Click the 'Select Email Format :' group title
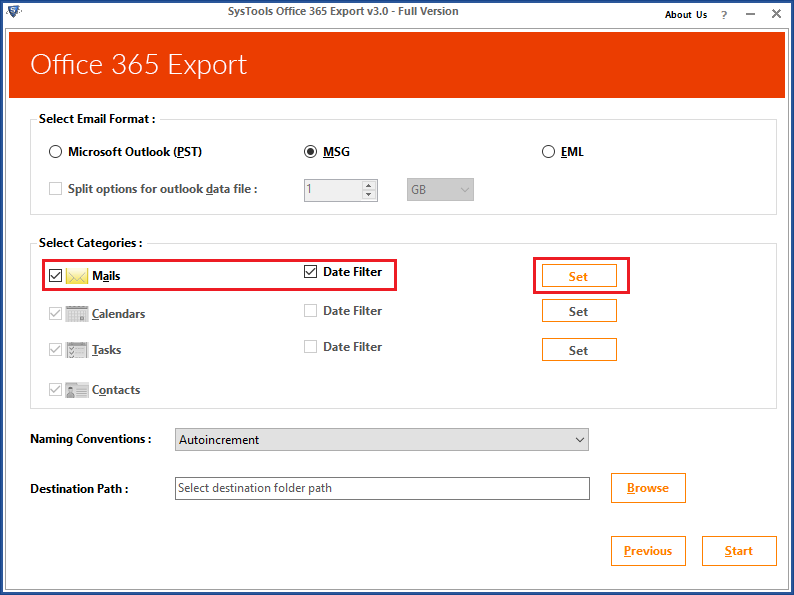The height and width of the screenshot is (595, 794). pos(97,119)
